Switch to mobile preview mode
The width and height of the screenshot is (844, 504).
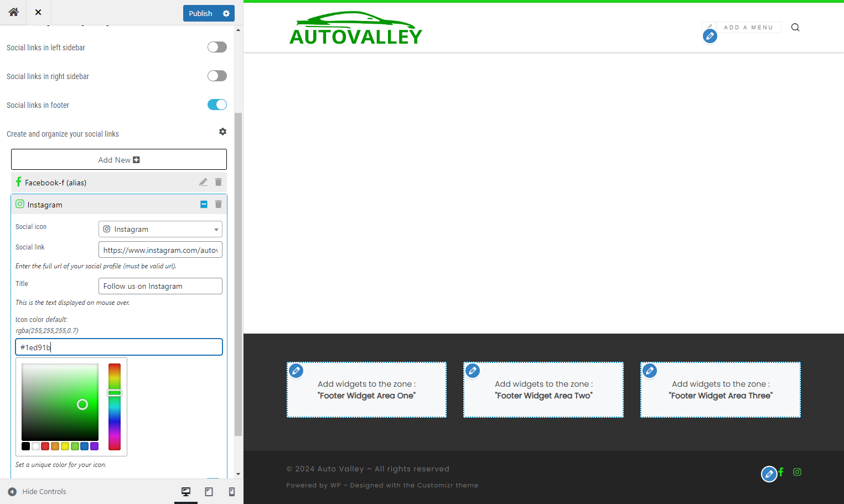pos(232,492)
